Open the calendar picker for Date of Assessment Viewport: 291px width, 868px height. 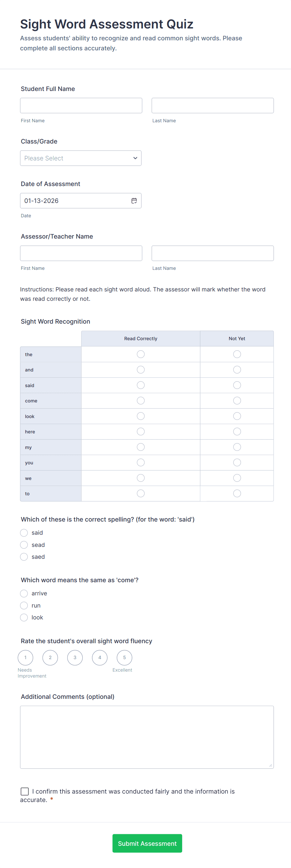[134, 200]
